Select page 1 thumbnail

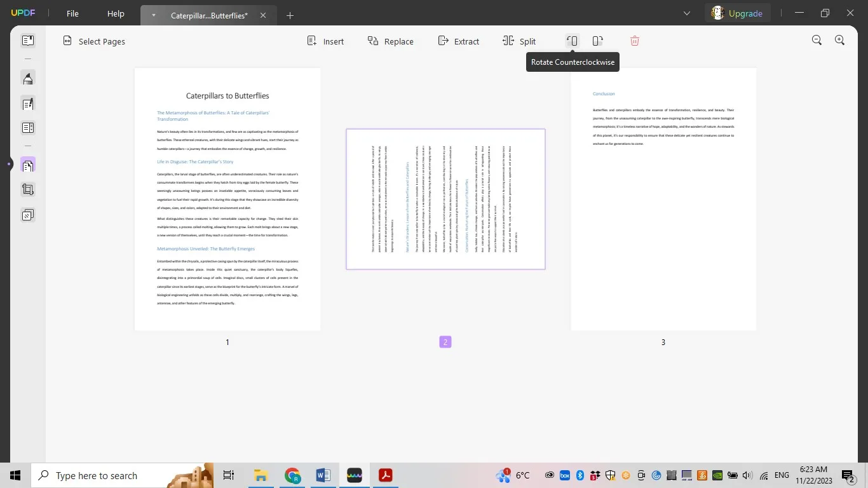(x=227, y=199)
